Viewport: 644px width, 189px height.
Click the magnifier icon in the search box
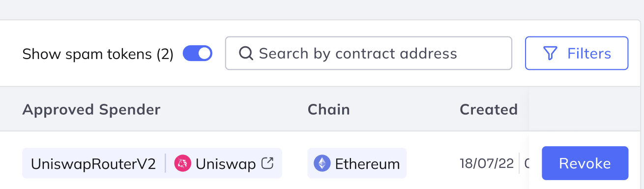click(246, 53)
